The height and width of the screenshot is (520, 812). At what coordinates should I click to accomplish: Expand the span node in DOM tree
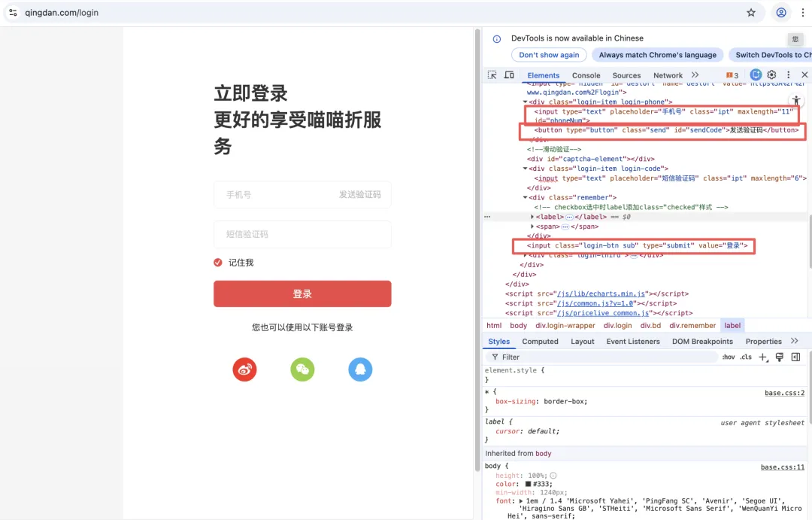coord(532,227)
